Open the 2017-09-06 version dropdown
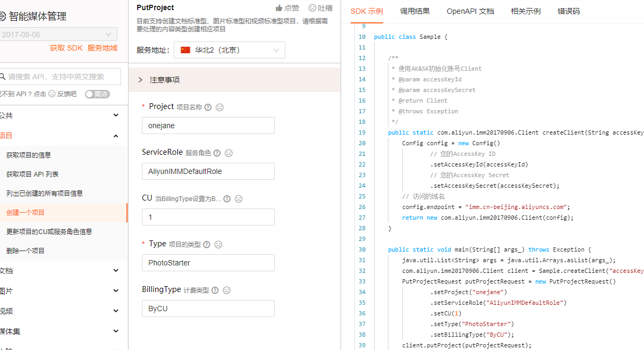This screenshot has height=350, width=644. 57,35
